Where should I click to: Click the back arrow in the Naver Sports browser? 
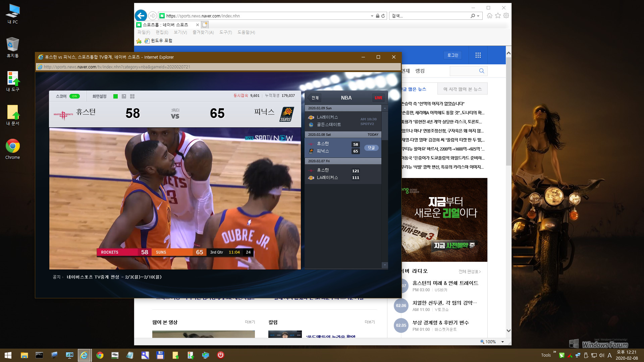[x=141, y=15]
